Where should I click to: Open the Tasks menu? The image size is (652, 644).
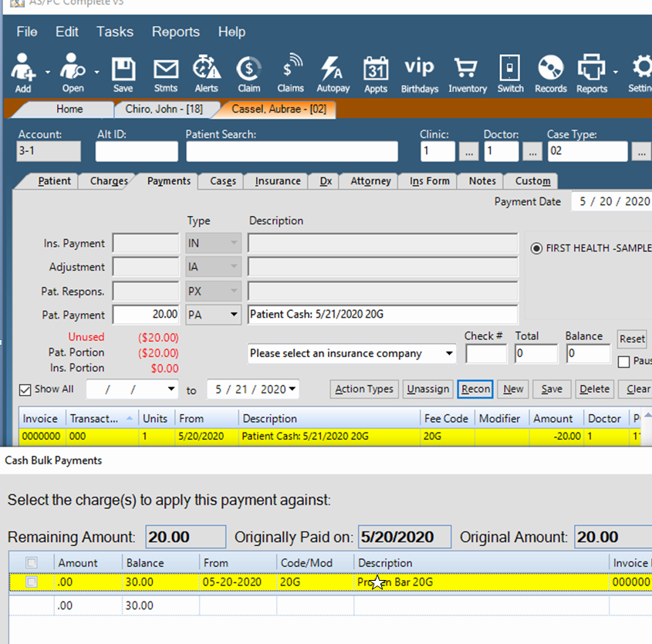[x=114, y=32]
